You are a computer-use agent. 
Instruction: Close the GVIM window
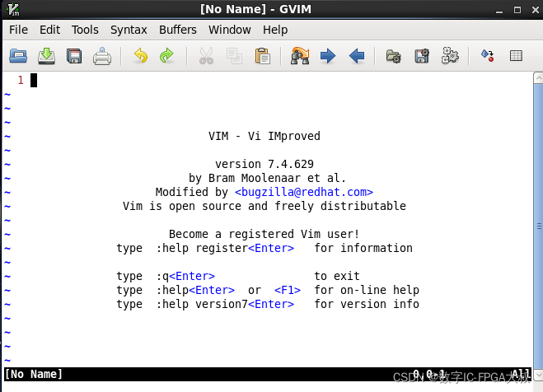tap(536, 10)
